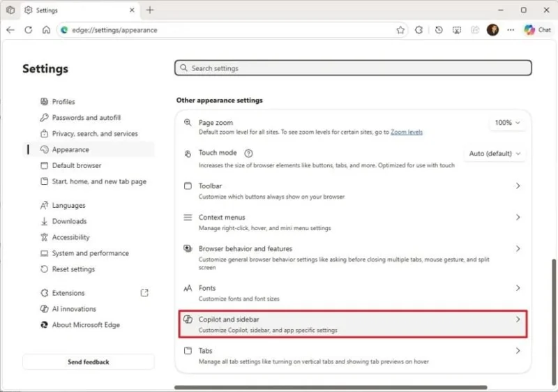Expand the Tabs settings chevron
The height and width of the screenshot is (392, 558).
[518, 351]
